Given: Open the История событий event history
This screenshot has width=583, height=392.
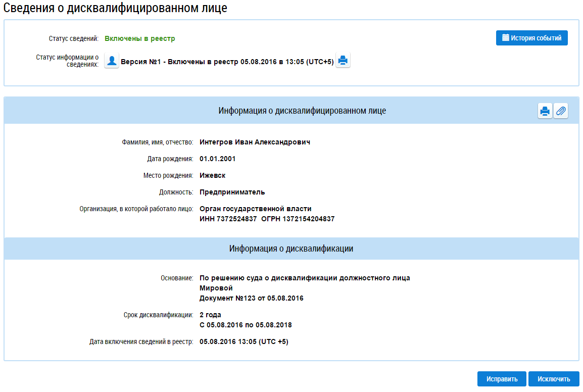Looking at the screenshot, I should tap(531, 38).
